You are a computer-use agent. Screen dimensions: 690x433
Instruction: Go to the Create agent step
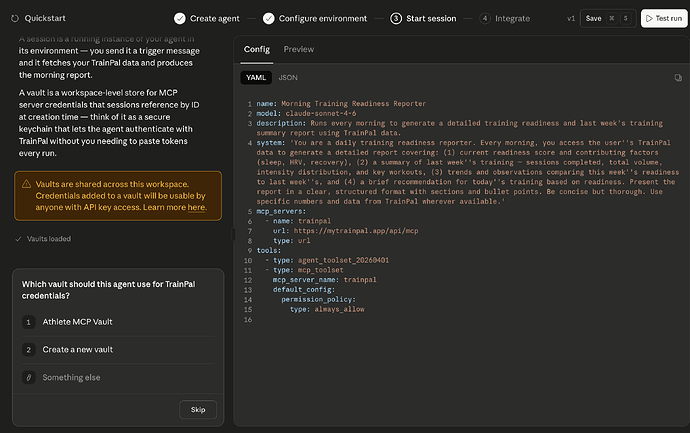[207, 18]
